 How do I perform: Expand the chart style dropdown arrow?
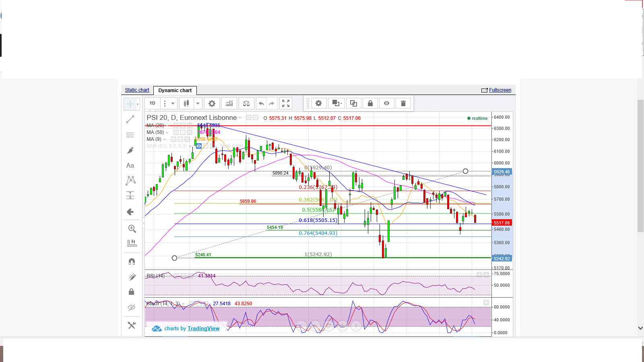tap(198, 103)
